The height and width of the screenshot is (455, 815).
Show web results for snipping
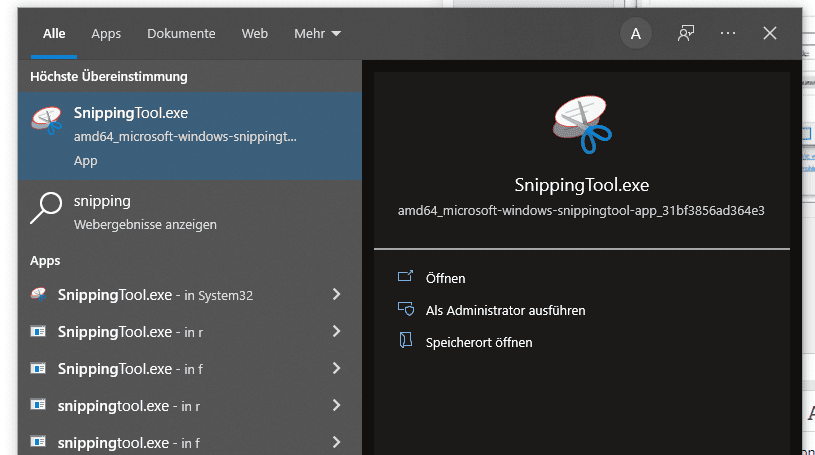(x=190, y=212)
